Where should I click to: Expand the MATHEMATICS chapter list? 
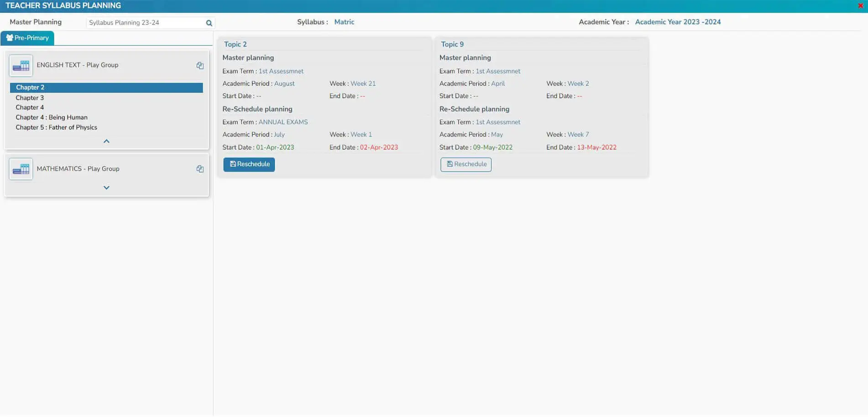click(x=106, y=188)
